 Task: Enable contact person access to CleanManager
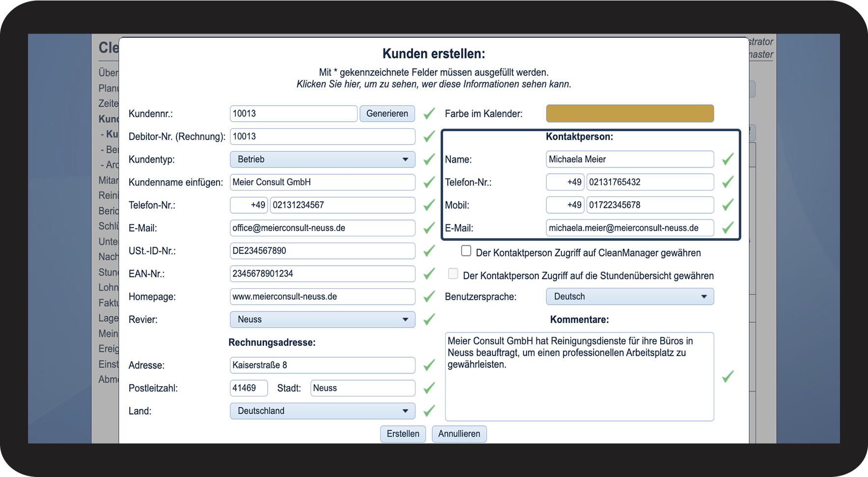(466, 251)
